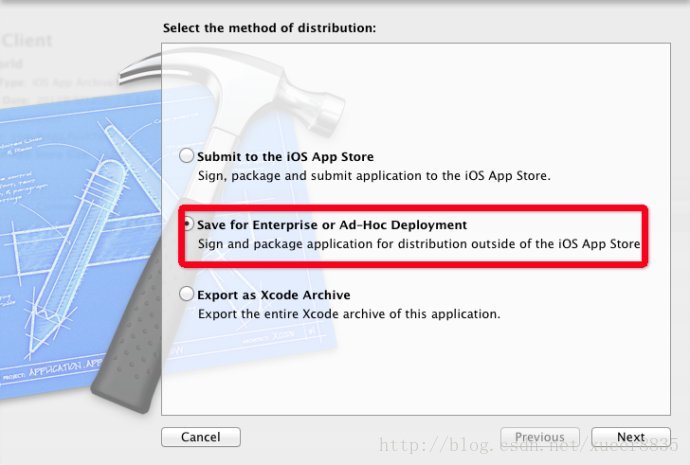
Task: Click 'Sign and package application for distribution' description
Action: [419, 244]
